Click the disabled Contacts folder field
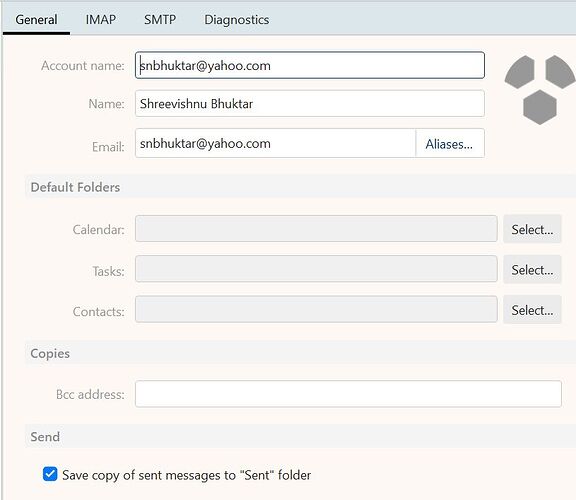 coord(316,309)
